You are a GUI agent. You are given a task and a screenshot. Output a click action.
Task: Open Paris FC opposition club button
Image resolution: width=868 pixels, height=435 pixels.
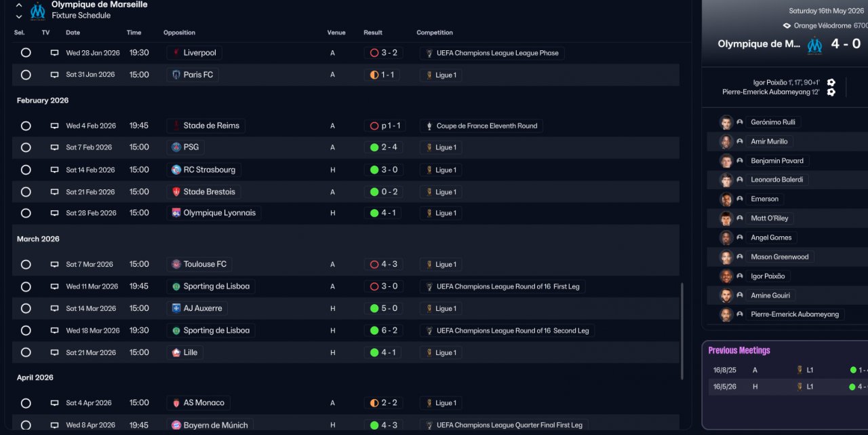click(193, 75)
